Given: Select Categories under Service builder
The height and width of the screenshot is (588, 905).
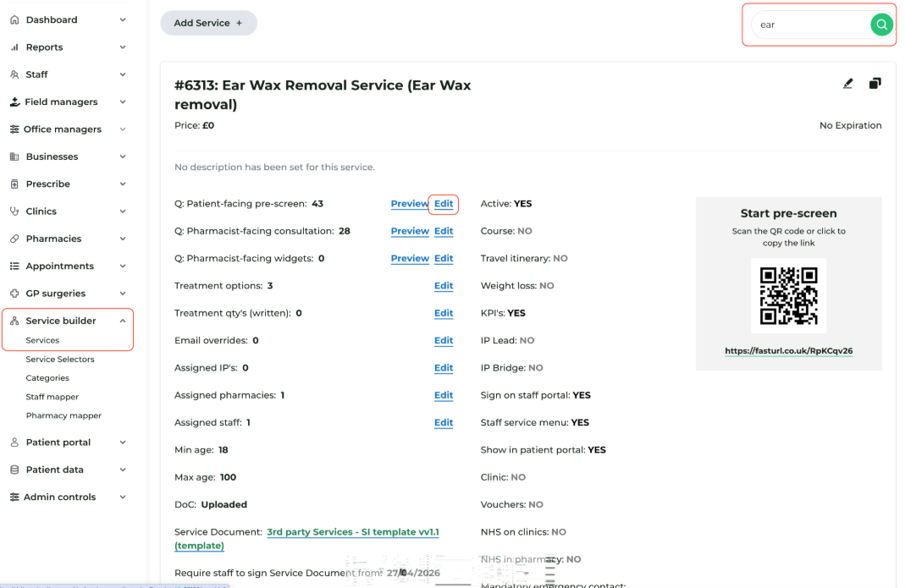Looking at the screenshot, I should coord(47,378).
